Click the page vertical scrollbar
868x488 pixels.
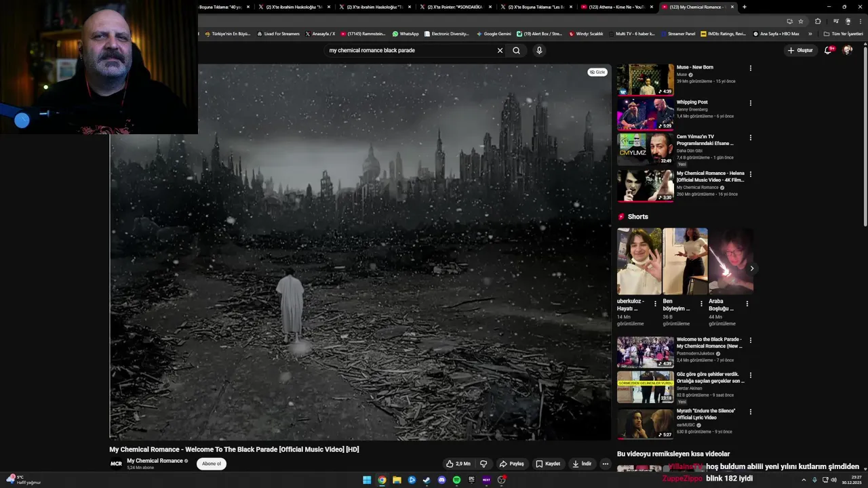(865, 136)
